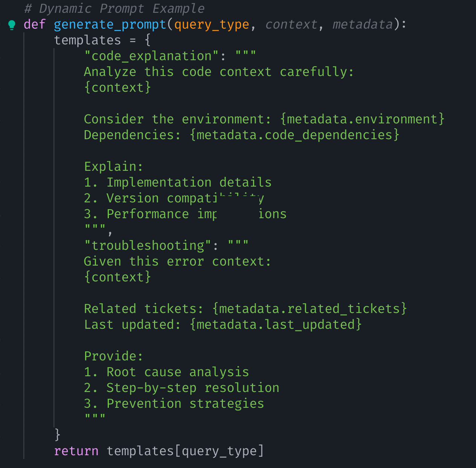Click the generate_prompt function name
This screenshot has width=476, height=468.
pos(110,25)
